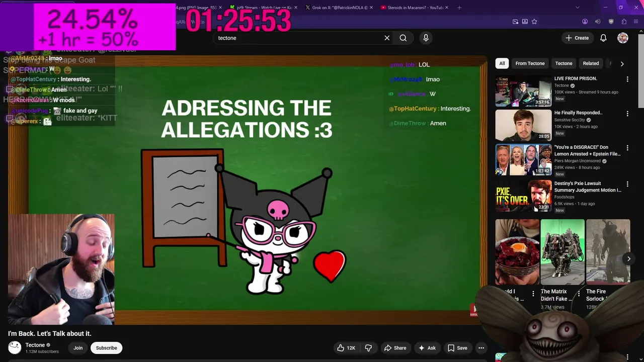Open browser tab list dropdown
Screen dimensions: 644x362
[x=577, y=8]
